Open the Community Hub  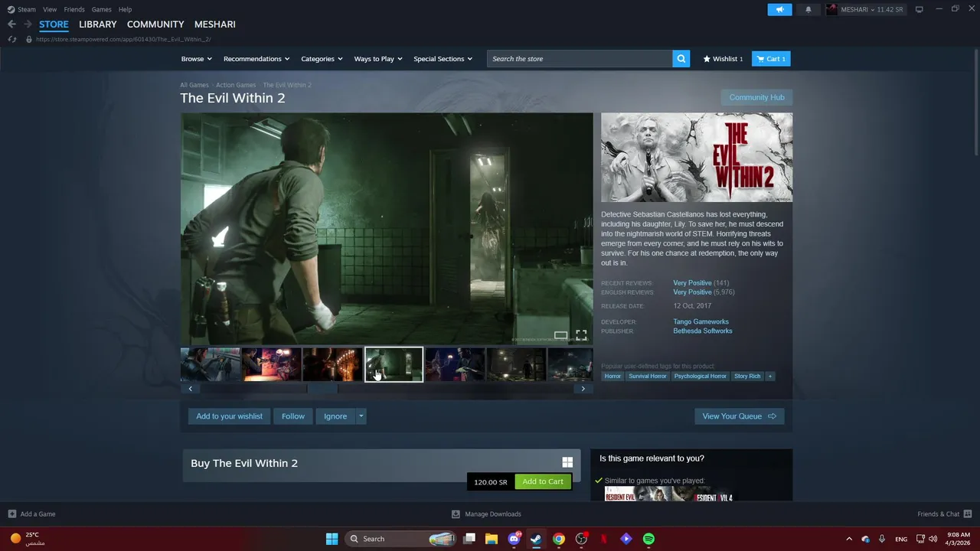756,97
